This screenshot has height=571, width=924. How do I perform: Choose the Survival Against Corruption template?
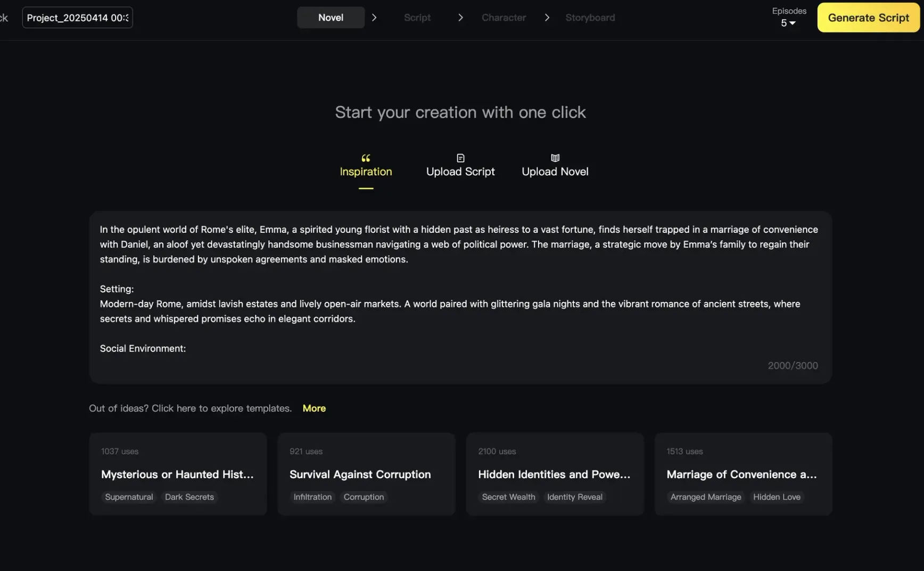point(366,474)
